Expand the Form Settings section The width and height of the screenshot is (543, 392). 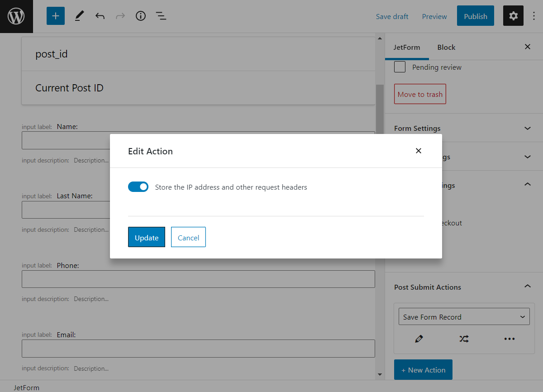coord(527,128)
